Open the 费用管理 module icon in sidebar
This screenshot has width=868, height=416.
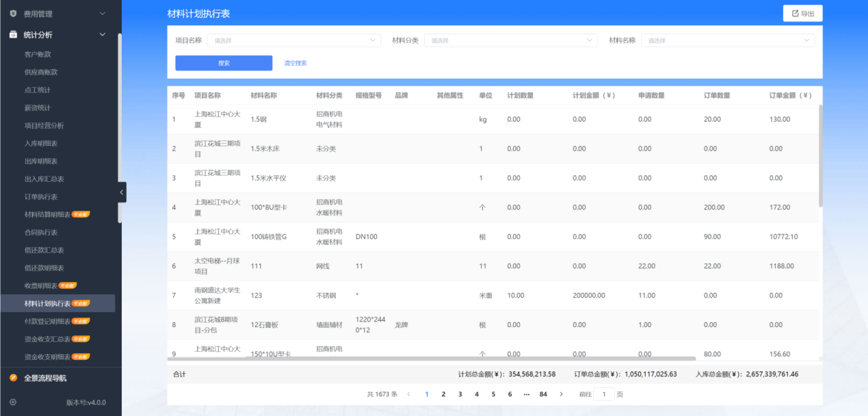(12, 12)
